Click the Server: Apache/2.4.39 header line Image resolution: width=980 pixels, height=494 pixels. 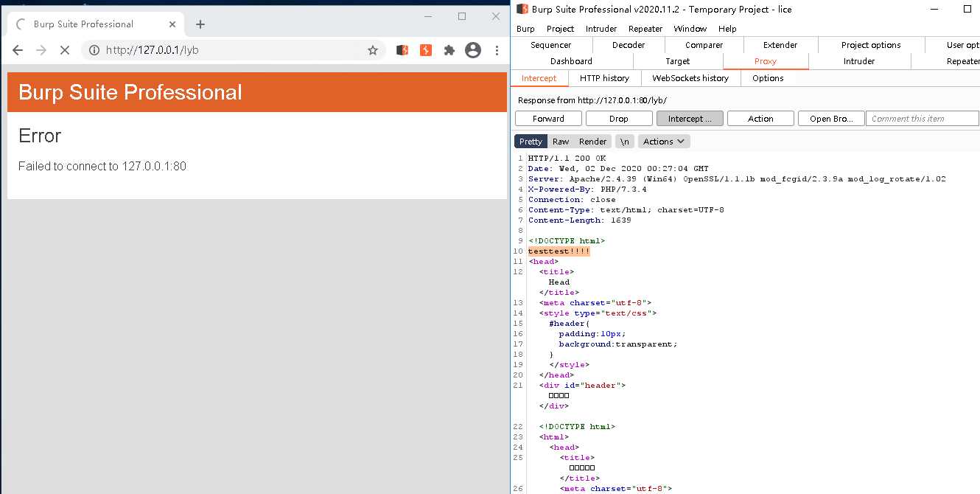click(737, 179)
